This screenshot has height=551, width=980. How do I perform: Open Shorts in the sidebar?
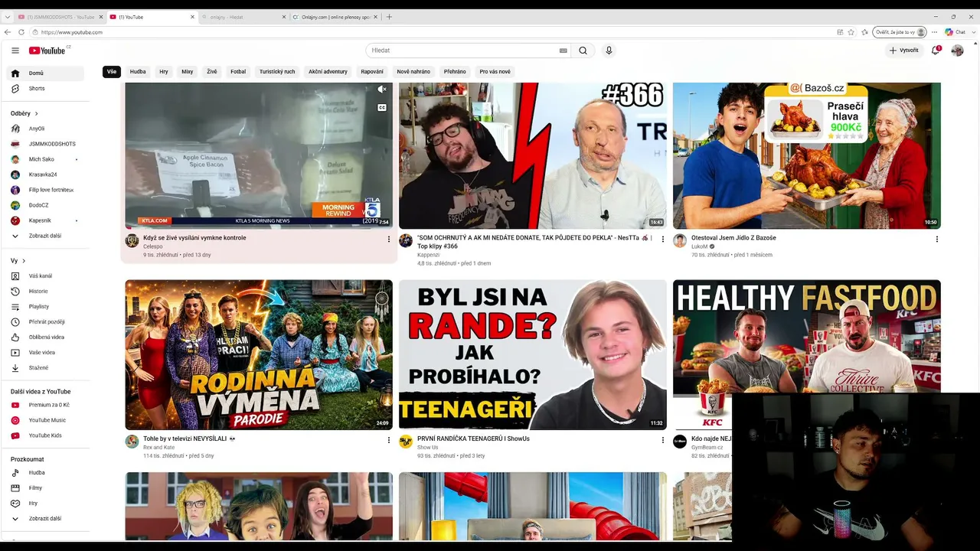coord(45,89)
